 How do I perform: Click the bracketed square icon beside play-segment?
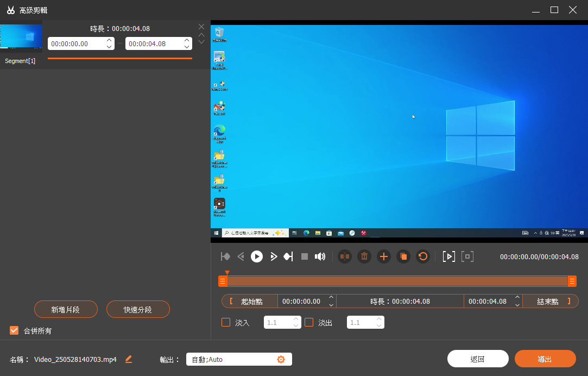[467, 256]
